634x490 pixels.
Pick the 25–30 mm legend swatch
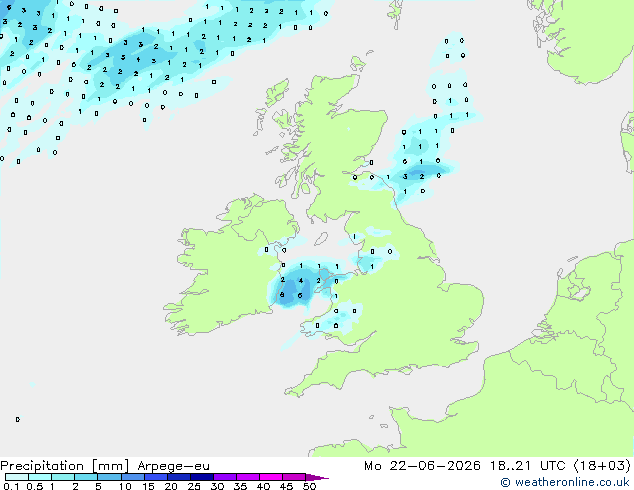202,477
